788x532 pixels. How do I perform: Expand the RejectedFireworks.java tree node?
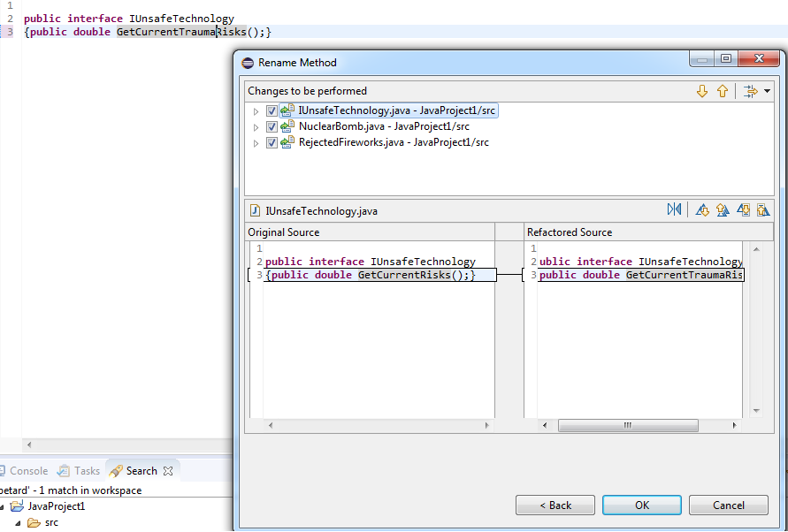pos(256,144)
